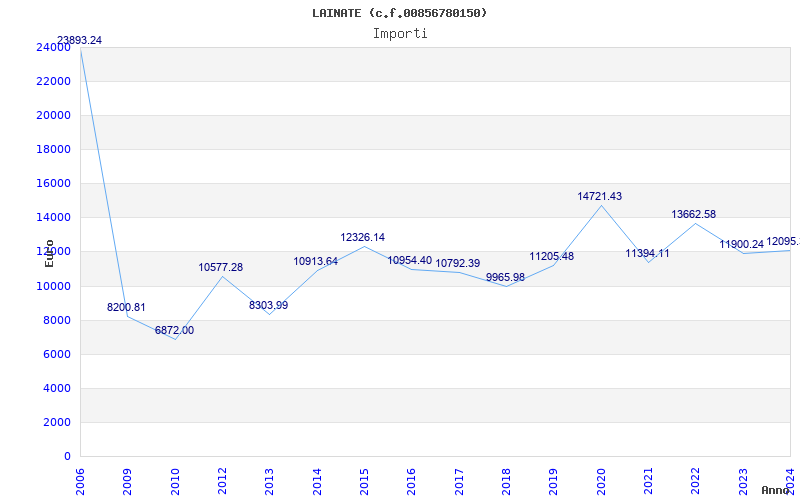
Task: Click the 11900.24 data label
Action: click(x=741, y=244)
